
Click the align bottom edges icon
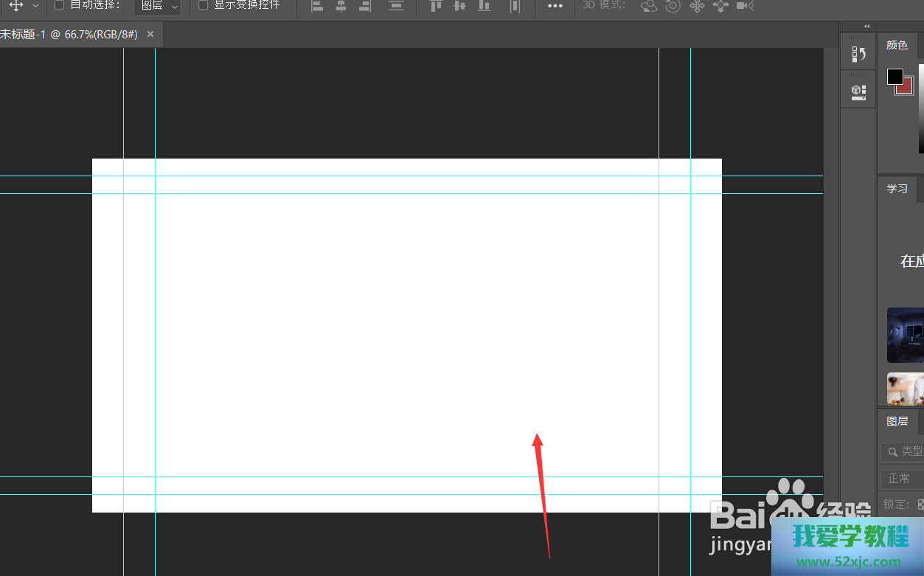coord(484,6)
